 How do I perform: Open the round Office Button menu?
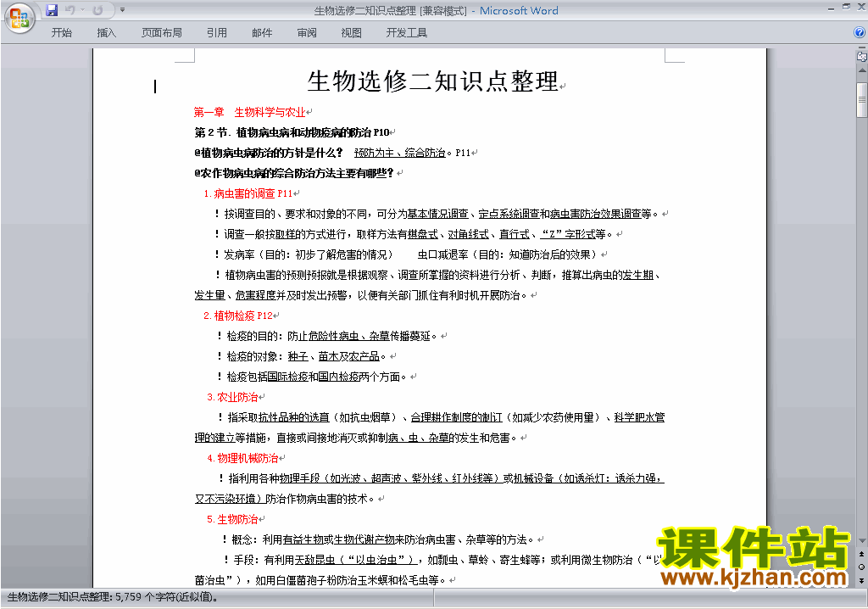[19, 18]
